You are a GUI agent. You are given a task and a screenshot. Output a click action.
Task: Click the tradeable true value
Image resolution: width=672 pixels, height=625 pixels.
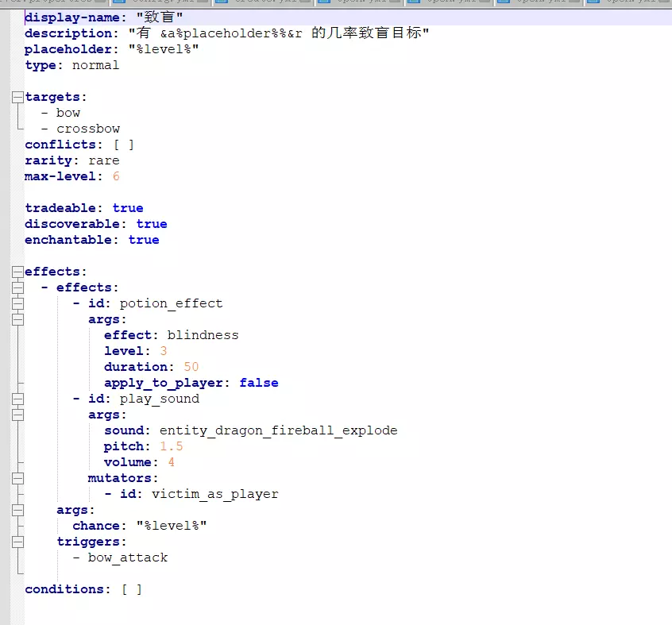coord(128,208)
